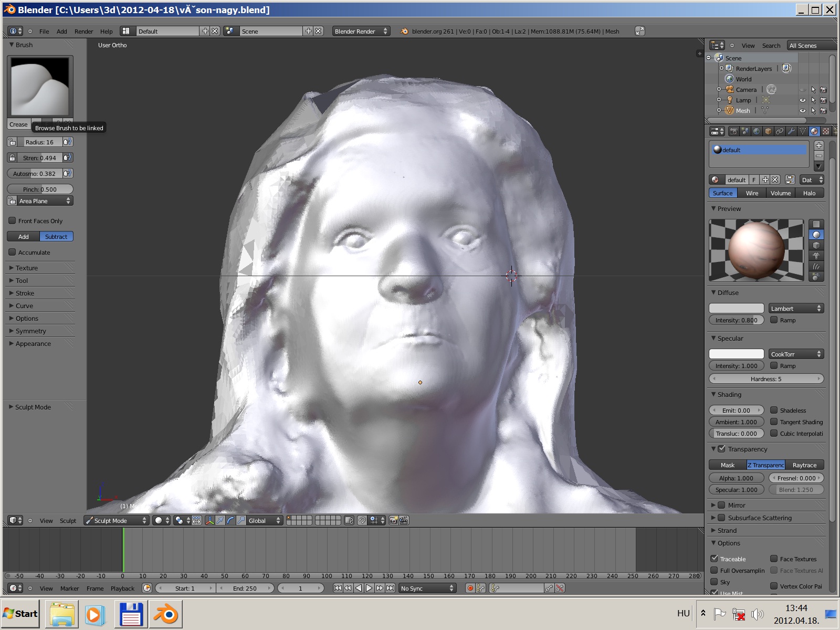
Task: Enable the Front Faces Only checkbox
Action: click(x=13, y=221)
